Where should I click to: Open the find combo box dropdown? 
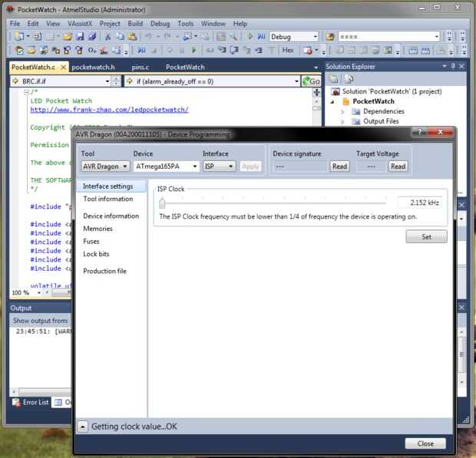(437, 37)
